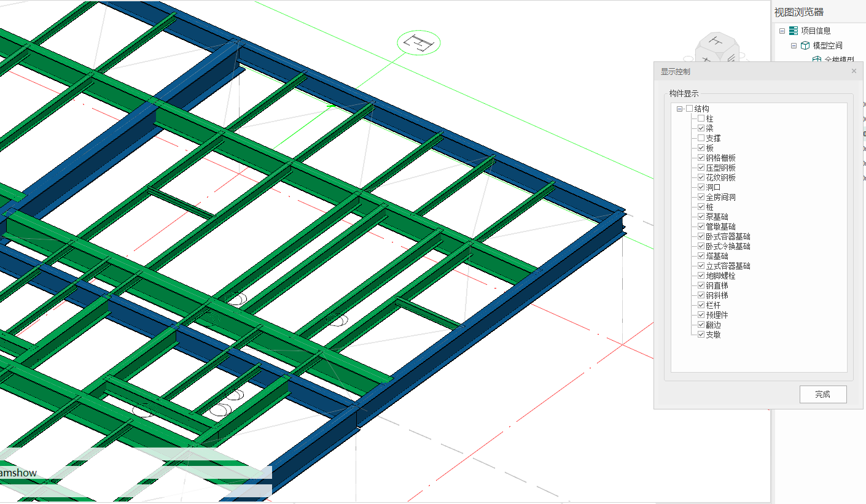The height and width of the screenshot is (504, 866).
Task: Uncheck the 桩 checkbox
Action: 701,207
